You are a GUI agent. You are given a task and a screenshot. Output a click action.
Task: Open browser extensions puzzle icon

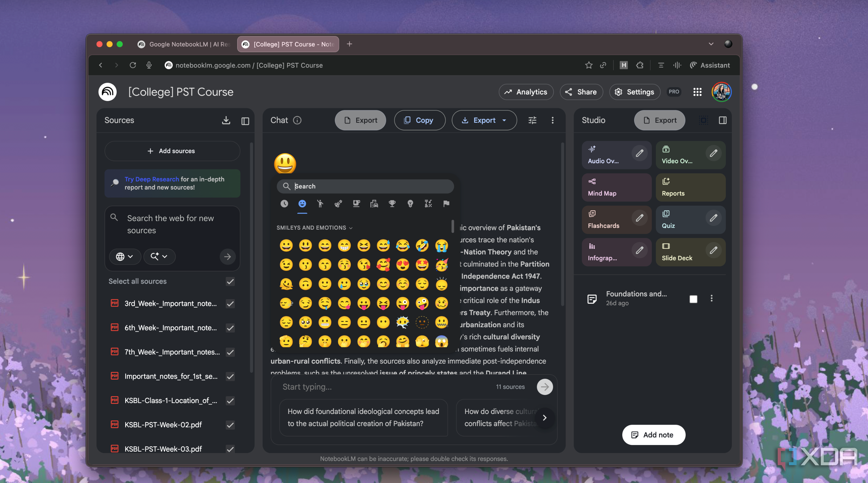coord(639,65)
